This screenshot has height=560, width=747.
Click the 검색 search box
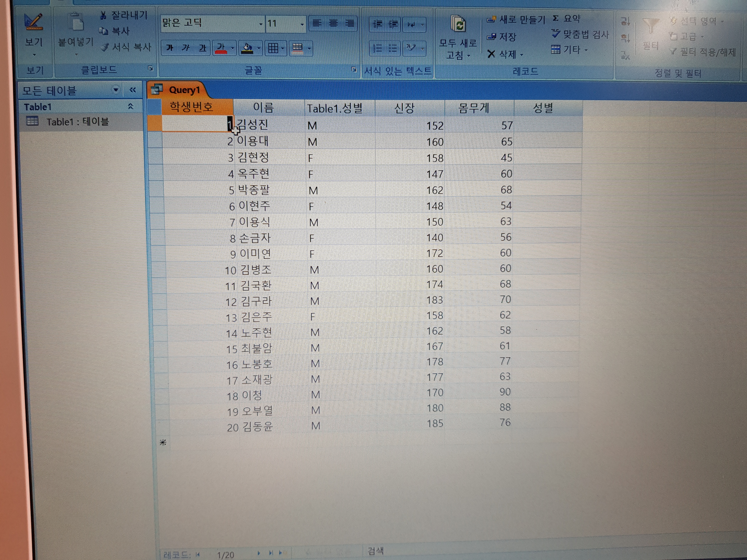tap(376, 551)
